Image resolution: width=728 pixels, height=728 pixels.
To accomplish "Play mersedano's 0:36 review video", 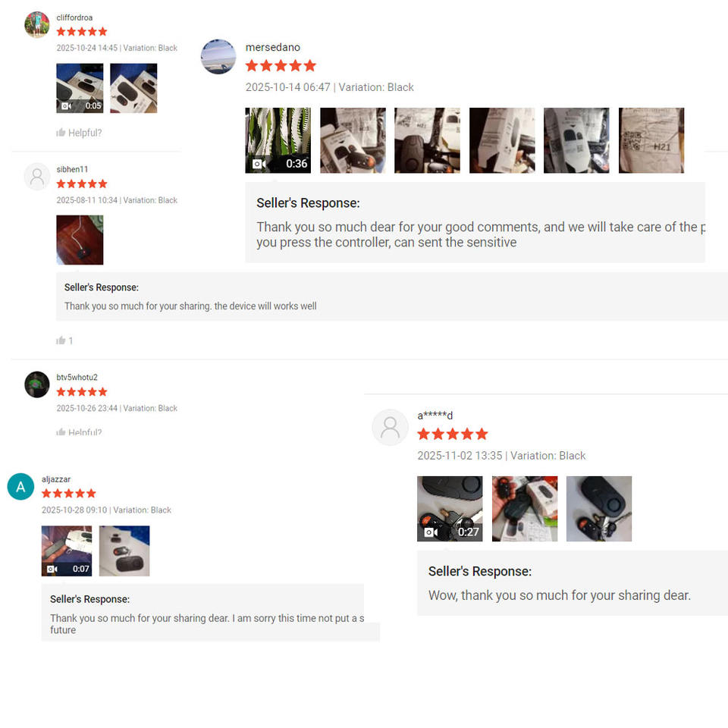I will coord(278,140).
